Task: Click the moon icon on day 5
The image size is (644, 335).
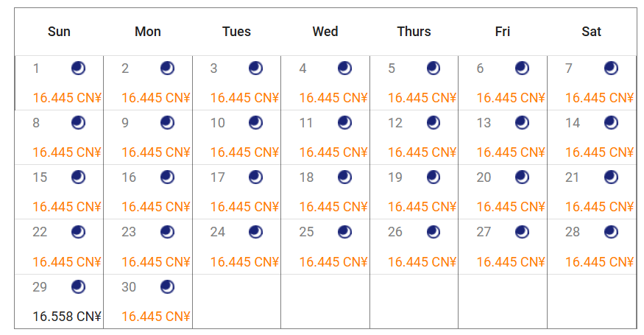Action: pyautogui.click(x=434, y=68)
